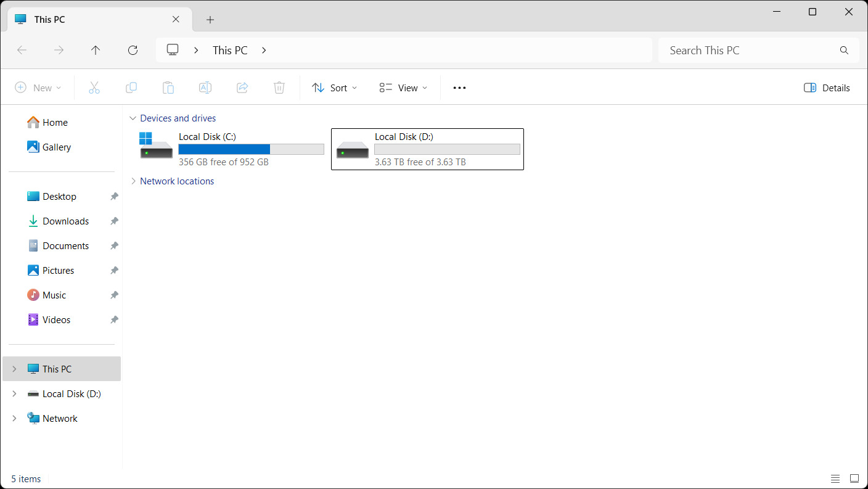868x489 pixels.
Task: Expand the Network locations group
Action: pyautogui.click(x=133, y=181)
